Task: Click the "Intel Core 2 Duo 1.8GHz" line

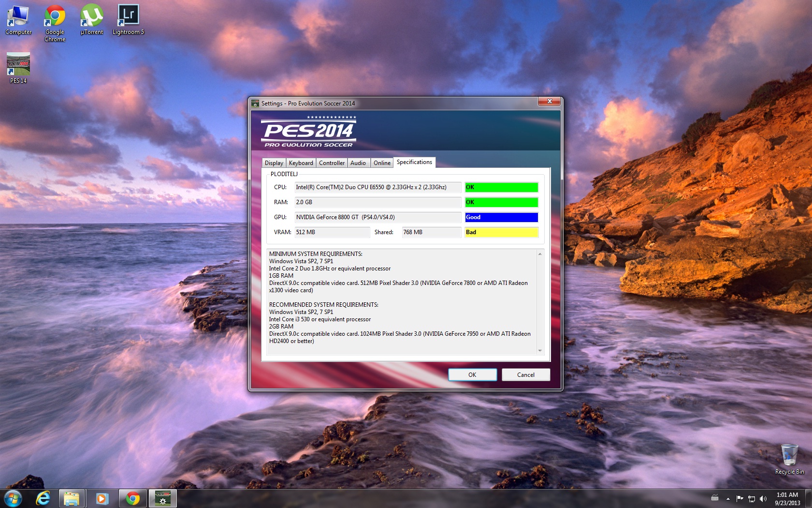Action: 330,269
